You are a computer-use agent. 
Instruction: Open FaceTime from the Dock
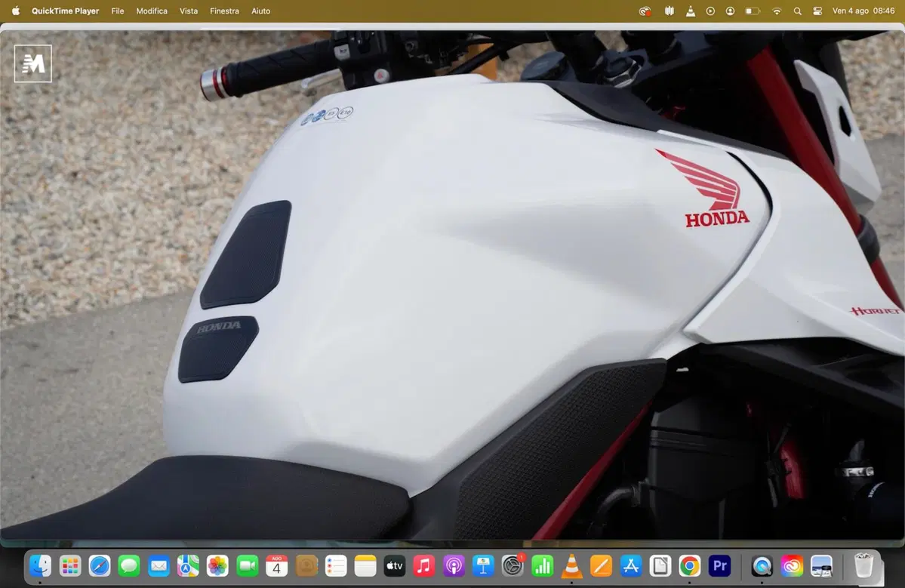pos(247,566)
